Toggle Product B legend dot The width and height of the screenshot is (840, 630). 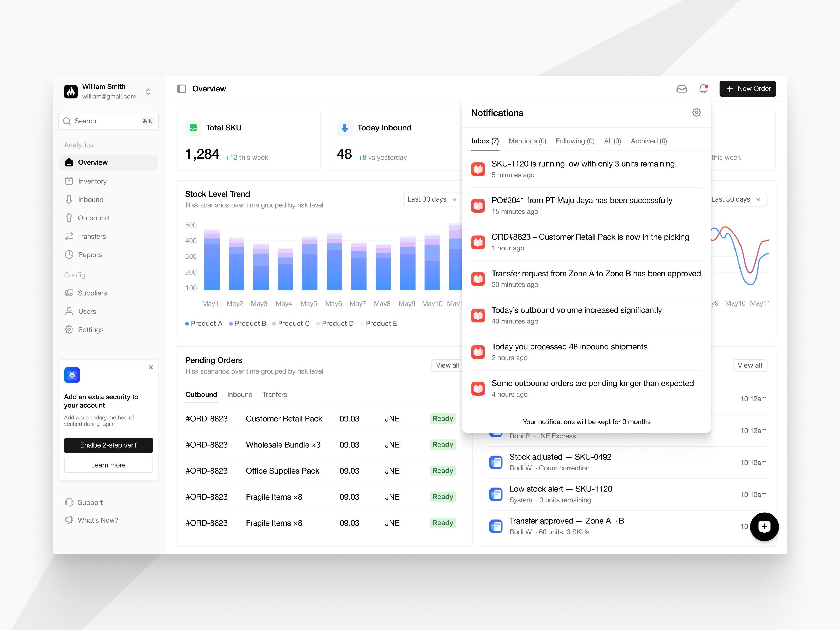tap(231, 324)
